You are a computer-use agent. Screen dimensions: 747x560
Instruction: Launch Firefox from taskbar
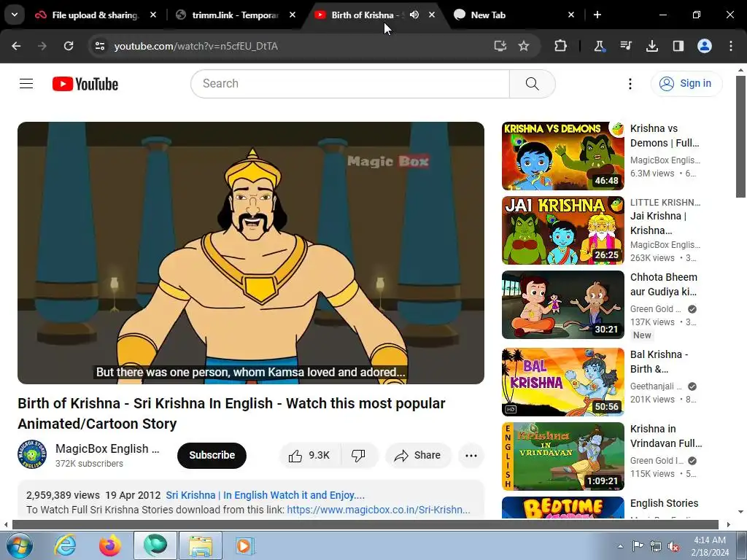pos(109,545)
